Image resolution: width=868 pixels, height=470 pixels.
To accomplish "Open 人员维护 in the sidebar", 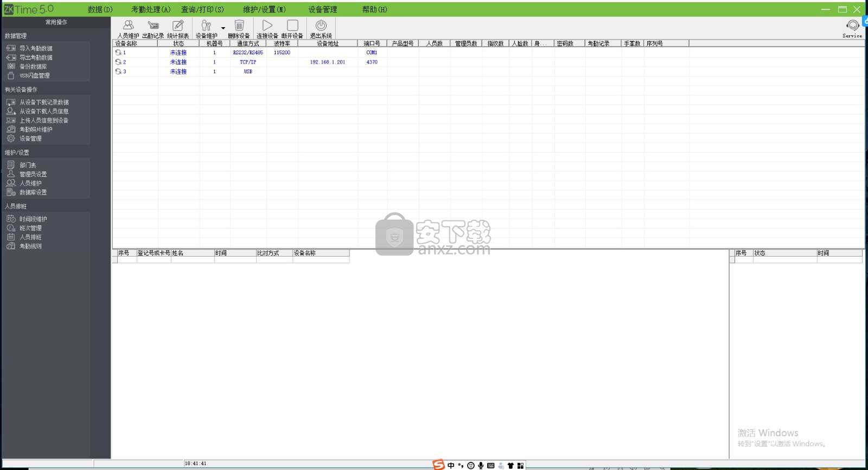I will 30,183.
